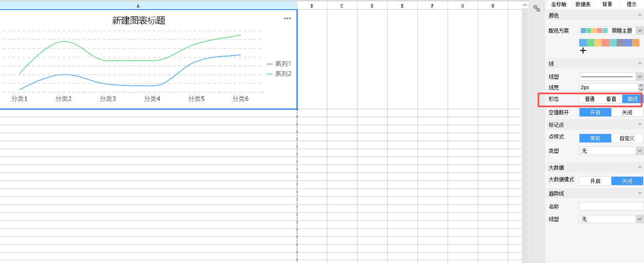Switch to the 数据表 tab
The width and height of the screenshot is (644, 263).
(583, 4)
